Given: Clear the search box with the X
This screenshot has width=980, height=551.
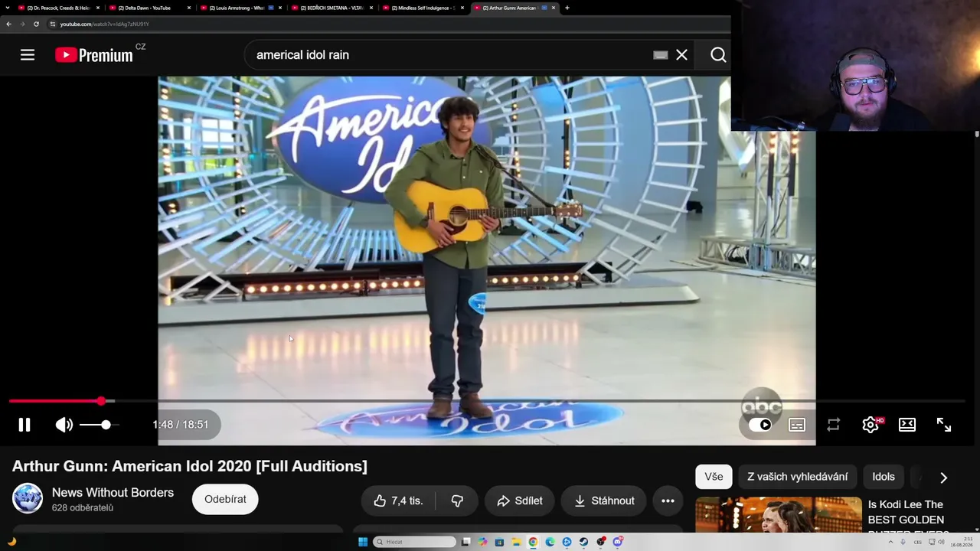Looking at the screenshot, I should (x=681, y=55).
